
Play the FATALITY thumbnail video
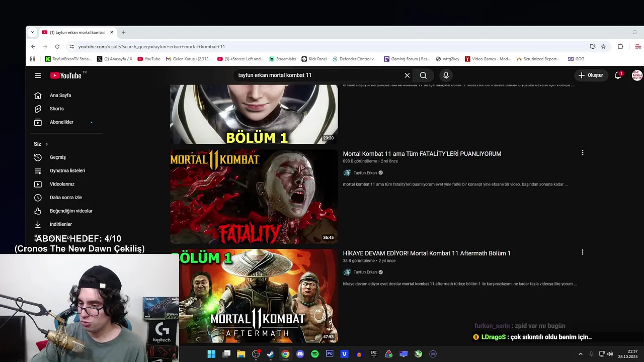(x=254, y=197)
